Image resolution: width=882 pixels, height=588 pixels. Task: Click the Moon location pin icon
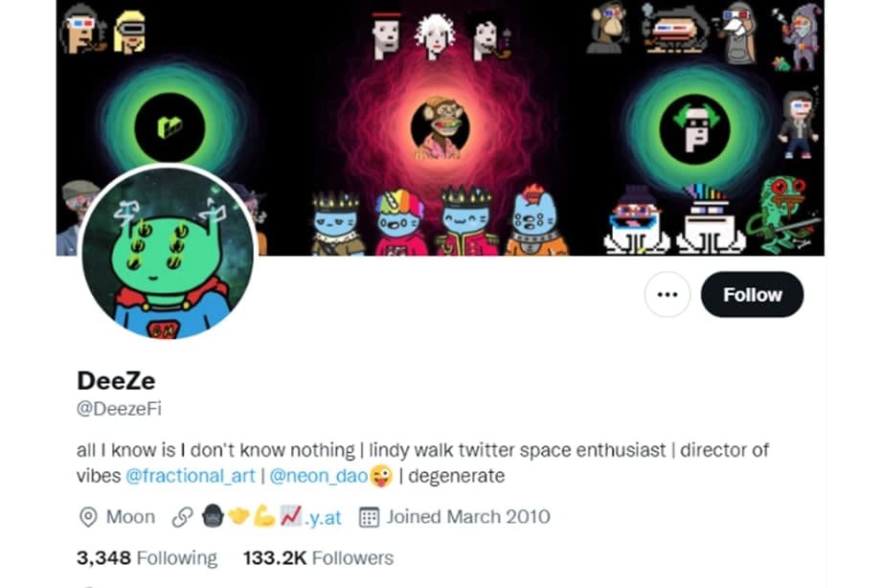[x=88, y=517]
